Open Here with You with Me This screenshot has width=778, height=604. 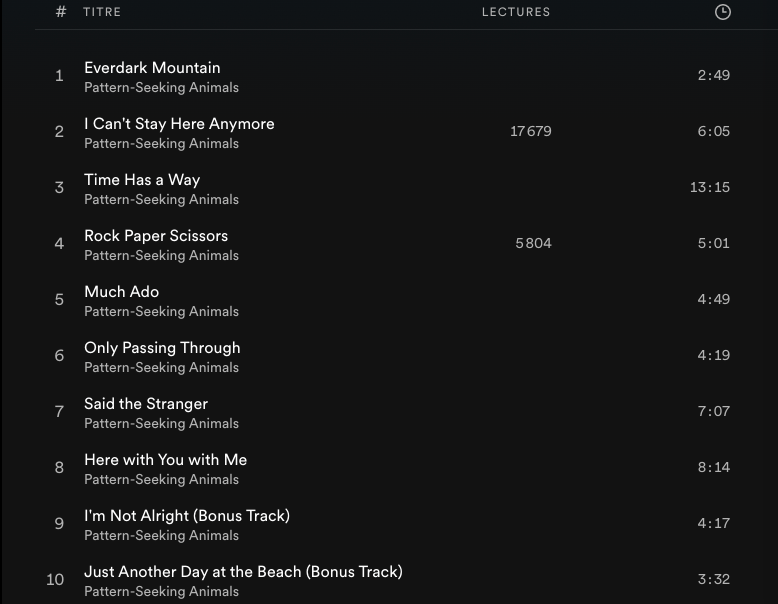point(165,460)
